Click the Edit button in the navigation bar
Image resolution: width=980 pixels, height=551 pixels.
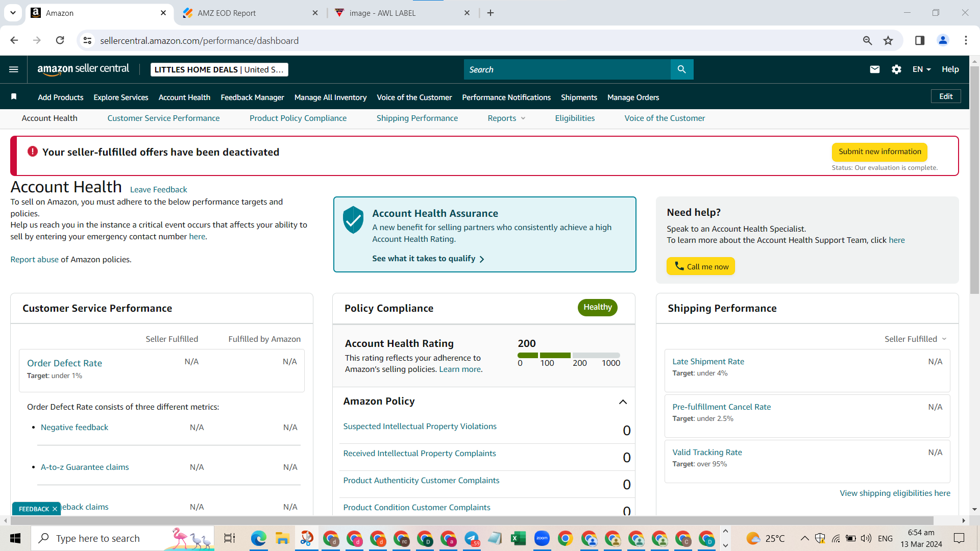point(946,96)
